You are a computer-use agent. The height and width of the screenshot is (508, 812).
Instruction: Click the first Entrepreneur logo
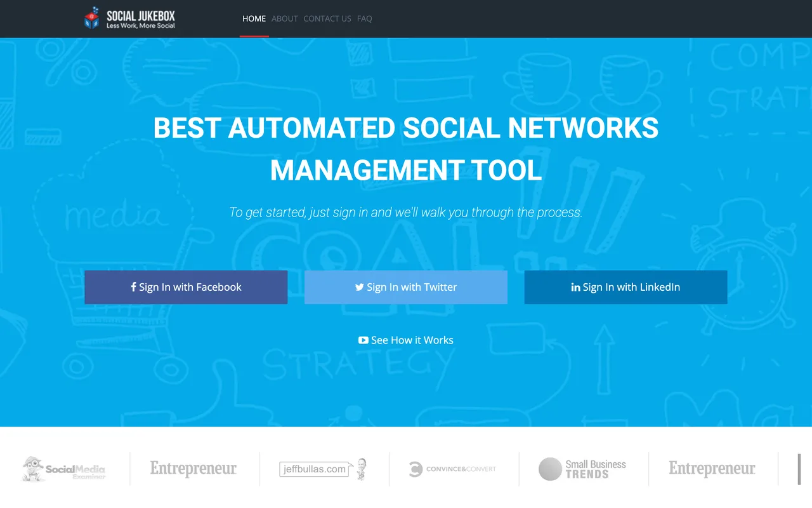point(193,469)
